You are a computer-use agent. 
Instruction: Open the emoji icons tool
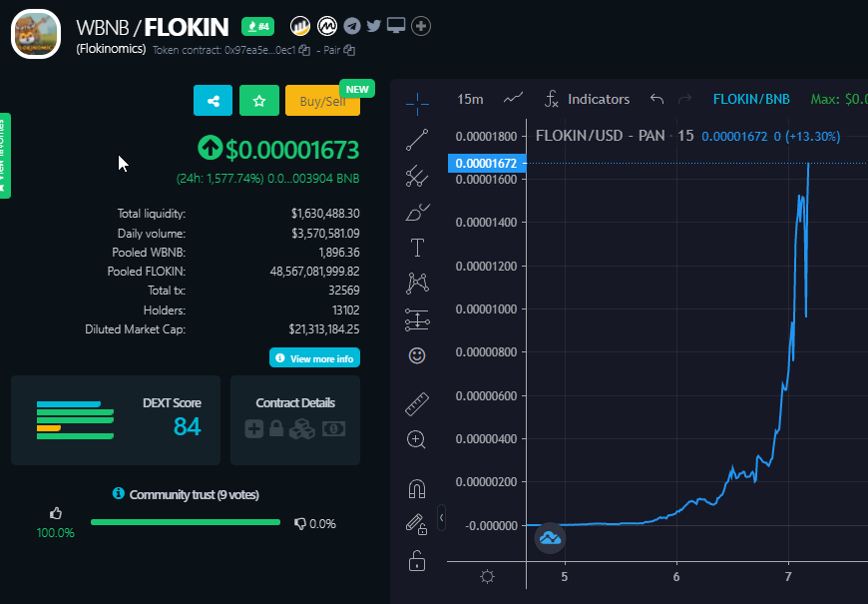pyautogui.click(x=417, y=355)
